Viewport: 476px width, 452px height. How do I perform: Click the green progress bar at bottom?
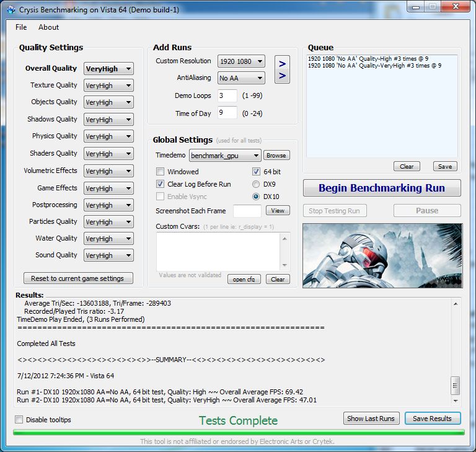coord(239,432)
